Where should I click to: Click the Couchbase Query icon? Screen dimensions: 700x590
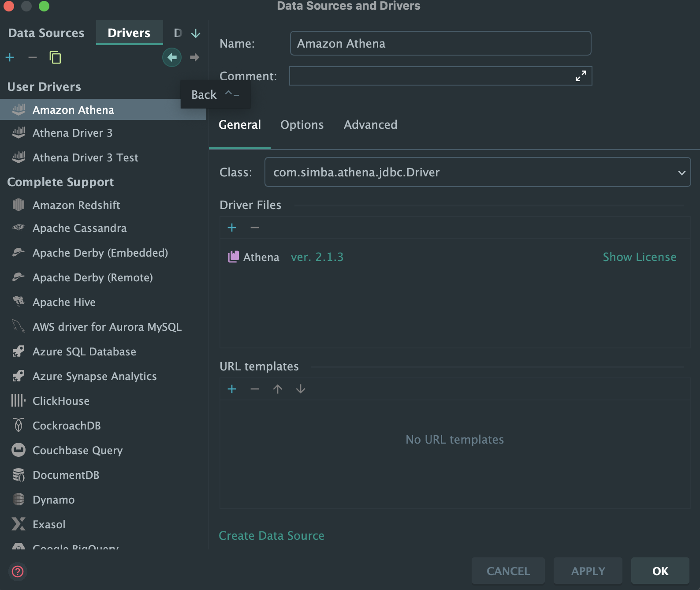tap(19, 450)
